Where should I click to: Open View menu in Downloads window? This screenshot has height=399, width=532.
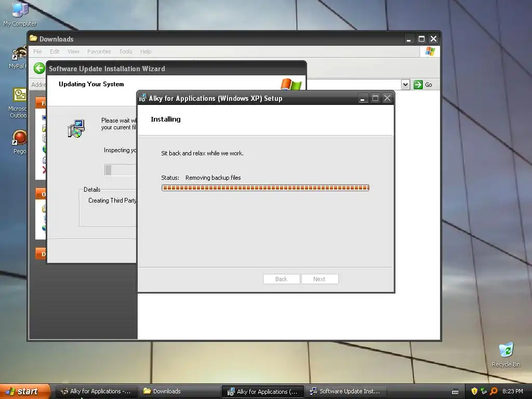pos(73,51)
